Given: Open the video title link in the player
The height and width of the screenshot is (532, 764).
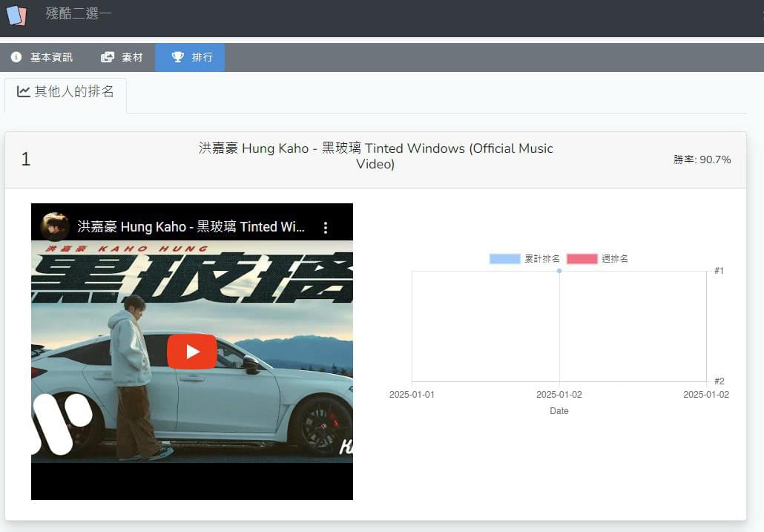Looking at the screenshot, I should (191, 227).
